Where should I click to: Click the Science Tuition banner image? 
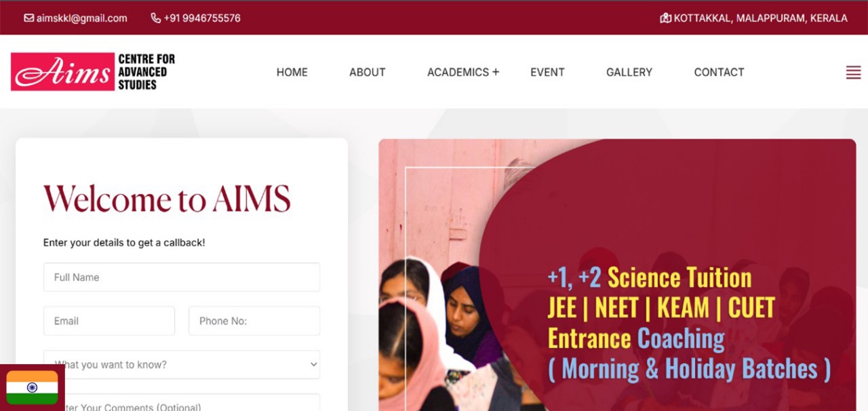tap(617, 275)
